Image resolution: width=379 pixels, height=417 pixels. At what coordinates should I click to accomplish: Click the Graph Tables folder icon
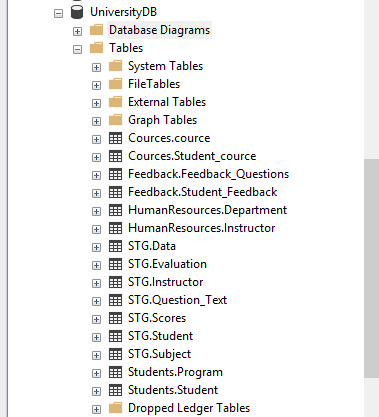115,120
